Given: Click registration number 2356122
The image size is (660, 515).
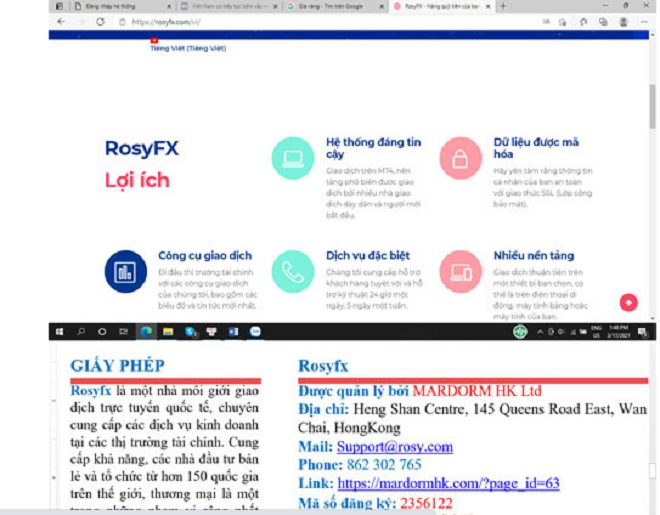Looking at the screenshot, I should click(426, 503).
